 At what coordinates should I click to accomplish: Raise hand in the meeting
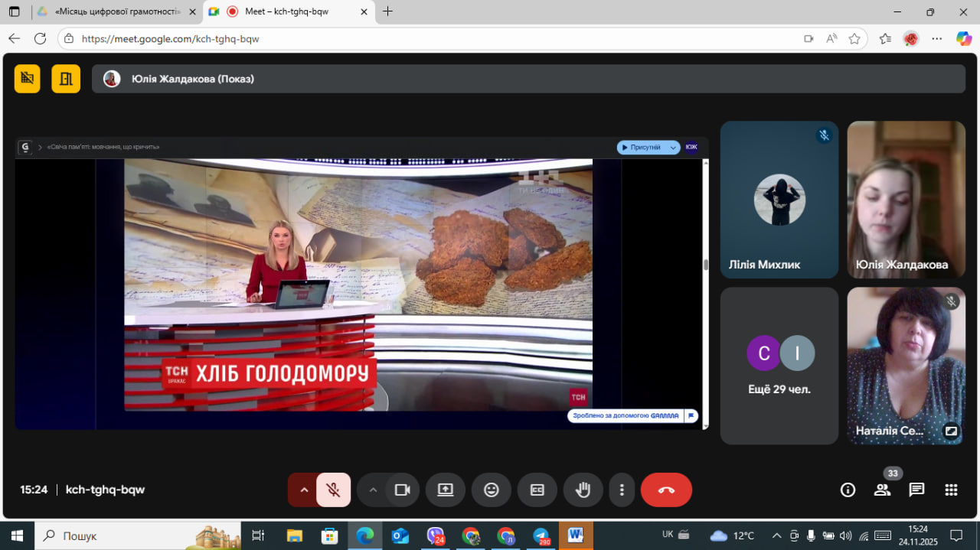coord(583,490)
